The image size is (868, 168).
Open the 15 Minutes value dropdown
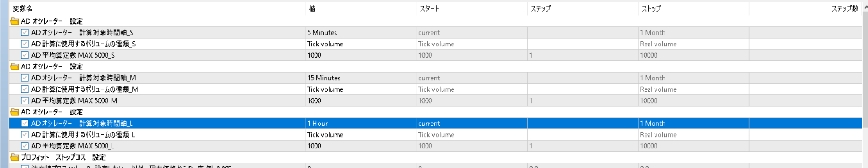(360, 78)
